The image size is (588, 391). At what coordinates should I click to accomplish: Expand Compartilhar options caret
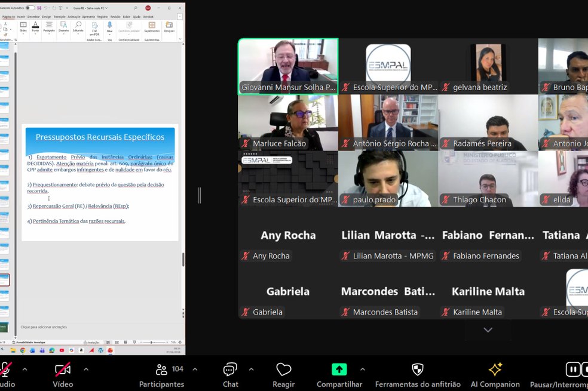[363, 370]
